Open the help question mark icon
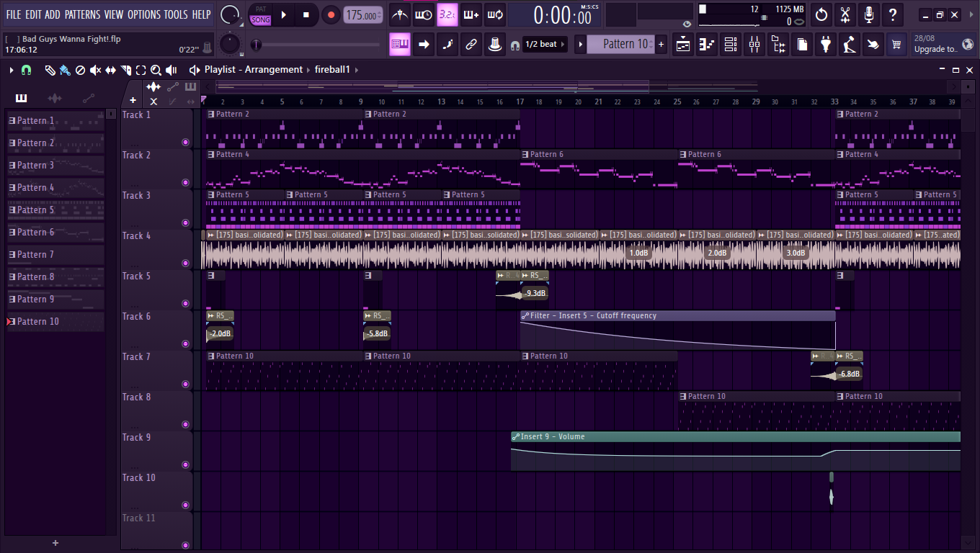The image size is (980, 553). 893,14
